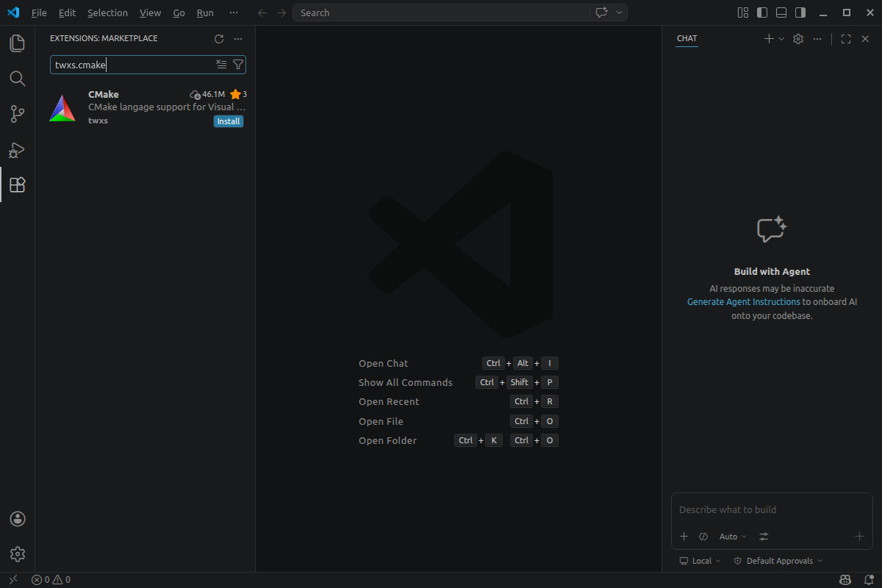Image resolution: width=882 pixels, height=588 pixels.
Task: Open the Selection menu
Action: 107,12
